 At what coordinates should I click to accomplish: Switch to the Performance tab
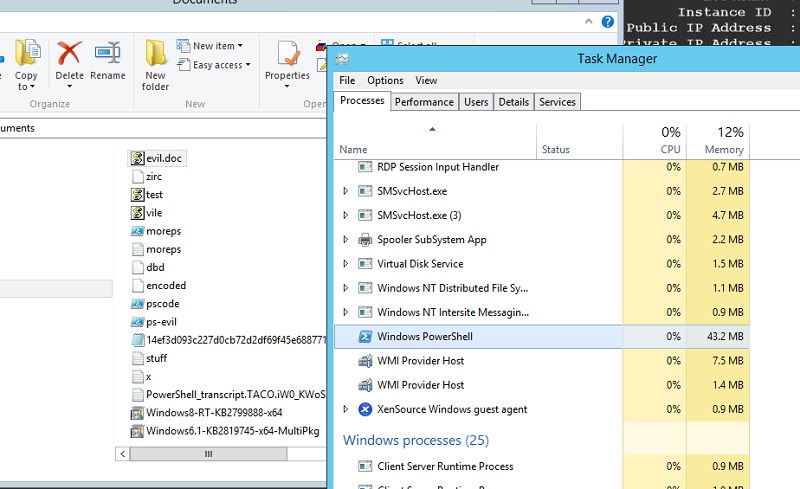(424, 102)
